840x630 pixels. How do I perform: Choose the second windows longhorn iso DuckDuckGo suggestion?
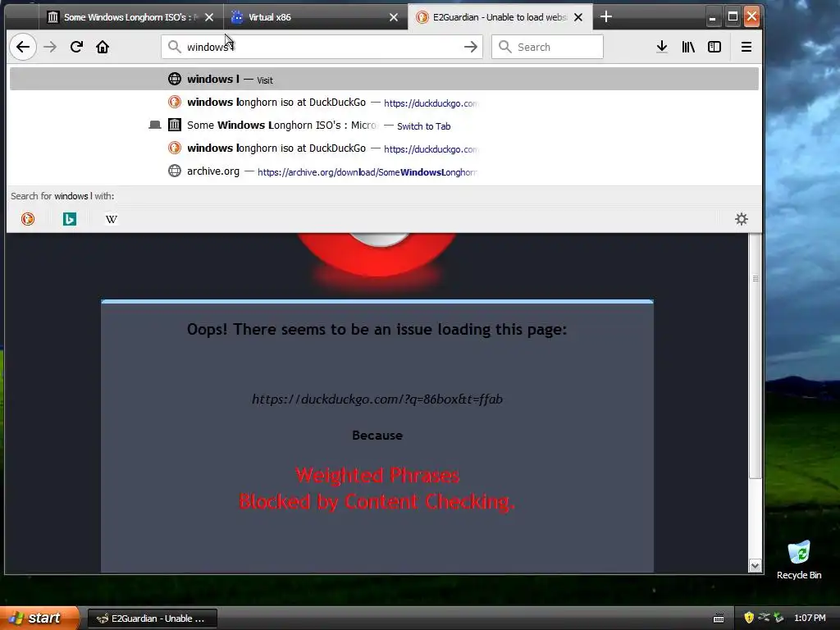tap(384, 148)
